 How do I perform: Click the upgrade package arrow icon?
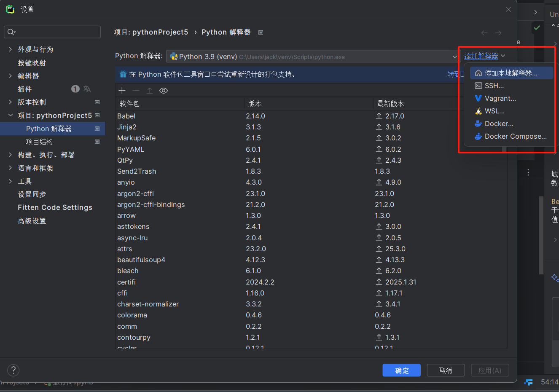[150, 91]
